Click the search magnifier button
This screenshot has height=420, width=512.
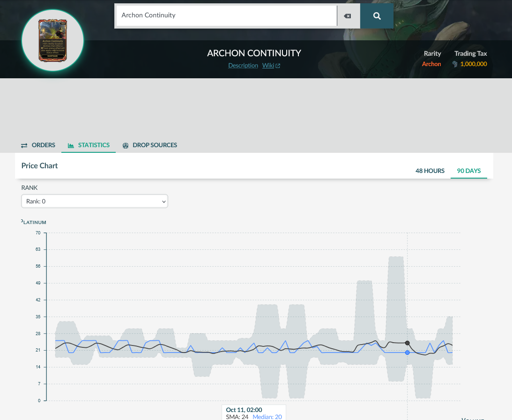click(x=377, y=16)
